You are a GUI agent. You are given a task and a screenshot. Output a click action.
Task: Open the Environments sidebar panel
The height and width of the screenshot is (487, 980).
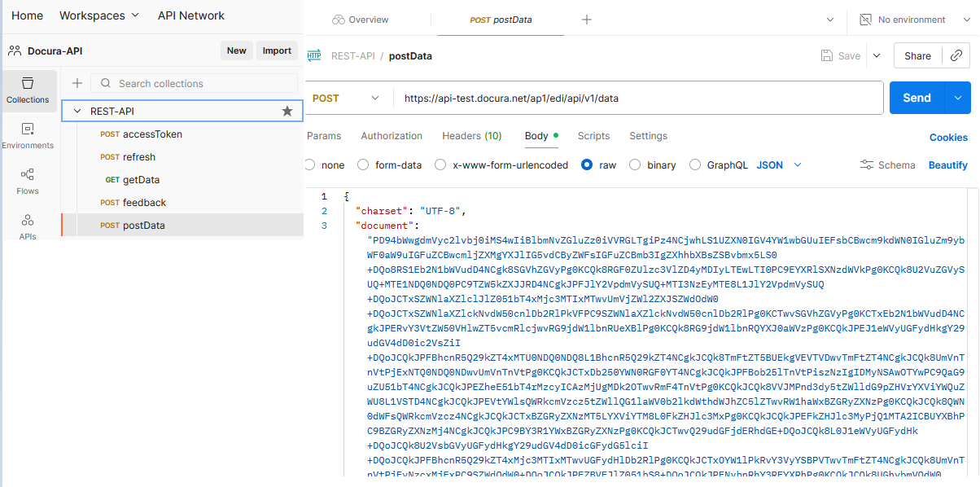pos(28,136)
